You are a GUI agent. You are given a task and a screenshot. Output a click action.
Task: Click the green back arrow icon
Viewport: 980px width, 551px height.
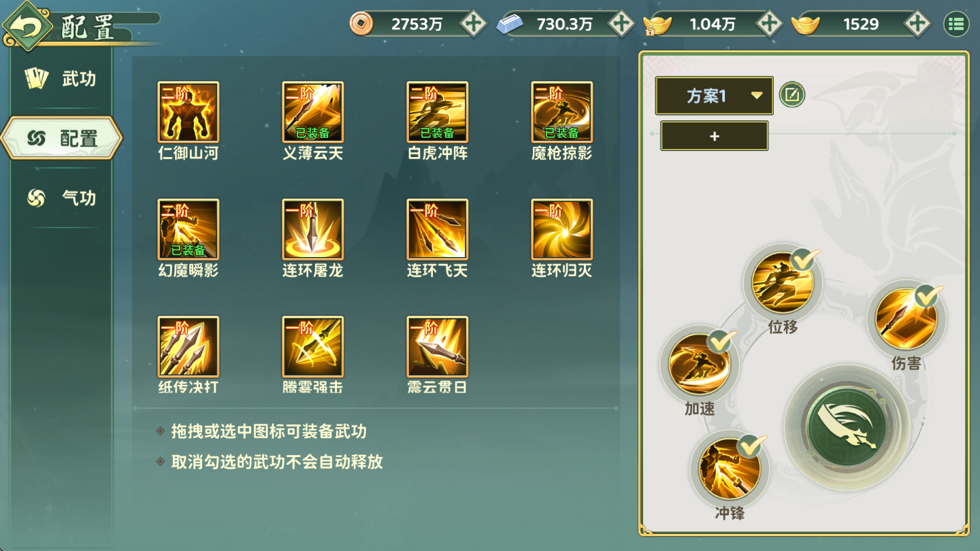pos(27,26)
